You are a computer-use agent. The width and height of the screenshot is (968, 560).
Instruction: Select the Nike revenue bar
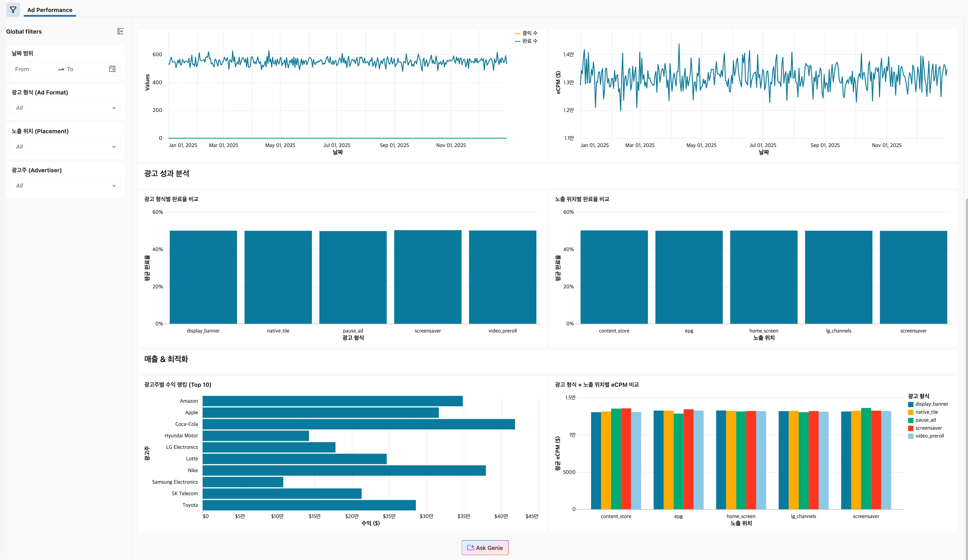(344, 470)
